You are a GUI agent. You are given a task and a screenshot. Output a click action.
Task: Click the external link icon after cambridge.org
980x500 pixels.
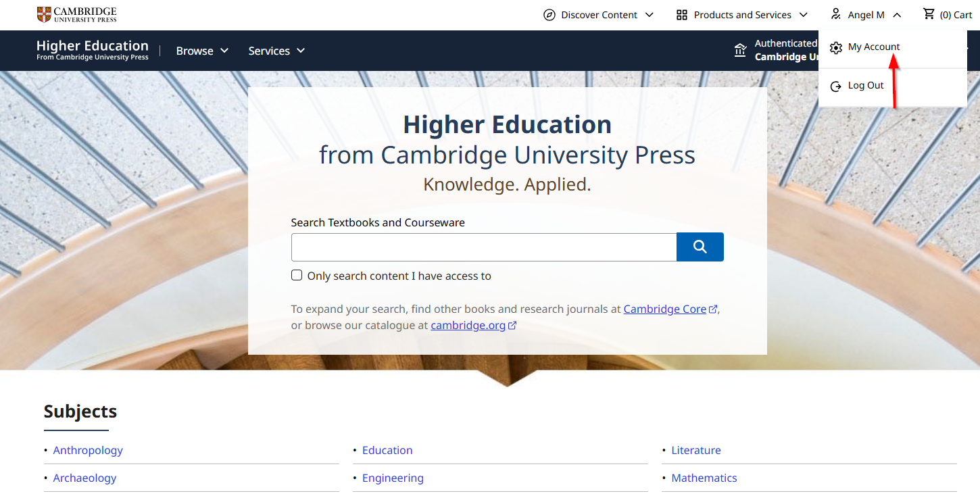[512, 326]
